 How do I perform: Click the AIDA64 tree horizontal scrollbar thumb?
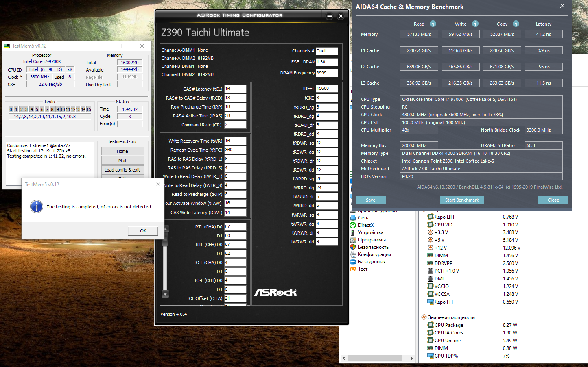click(x=375, y=358)
